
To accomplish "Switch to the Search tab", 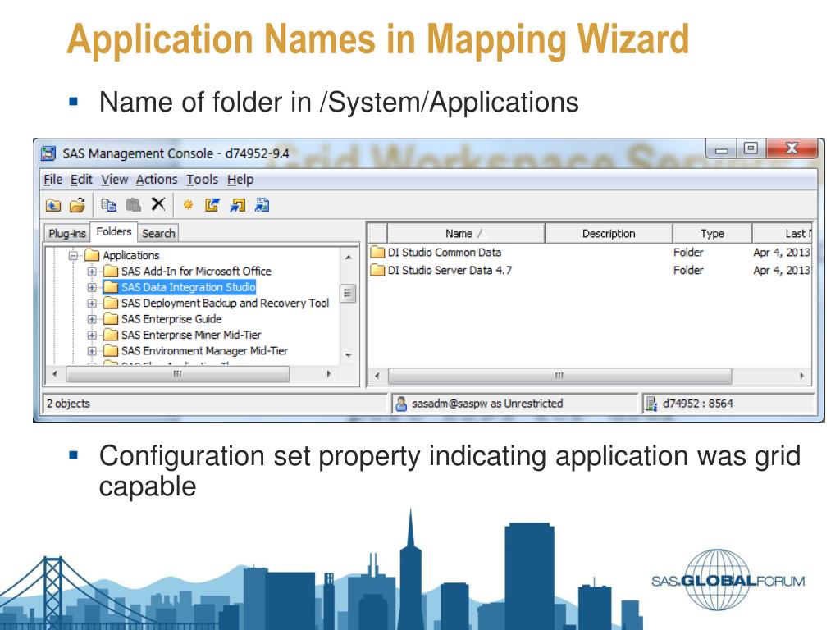I will tap(158, 233).
